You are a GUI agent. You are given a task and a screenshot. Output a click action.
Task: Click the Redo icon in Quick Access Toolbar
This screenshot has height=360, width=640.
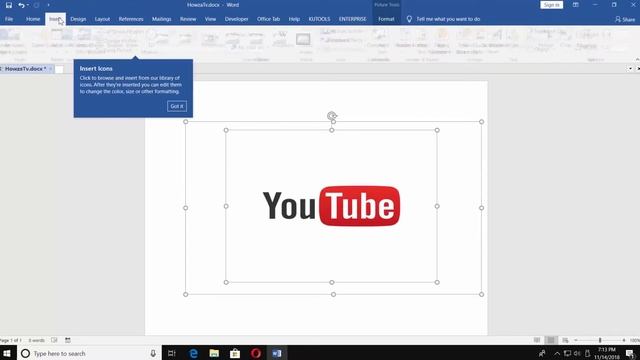point(36,5)
